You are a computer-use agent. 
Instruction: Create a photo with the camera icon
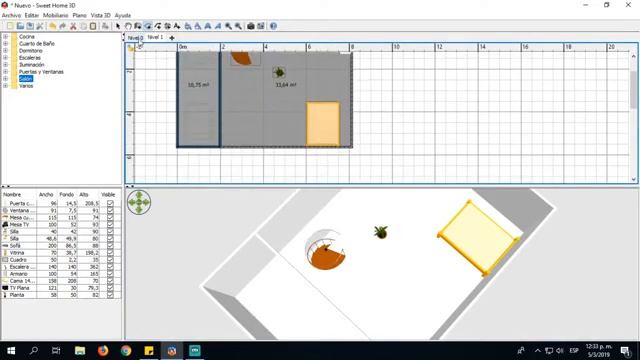[251, 26]
